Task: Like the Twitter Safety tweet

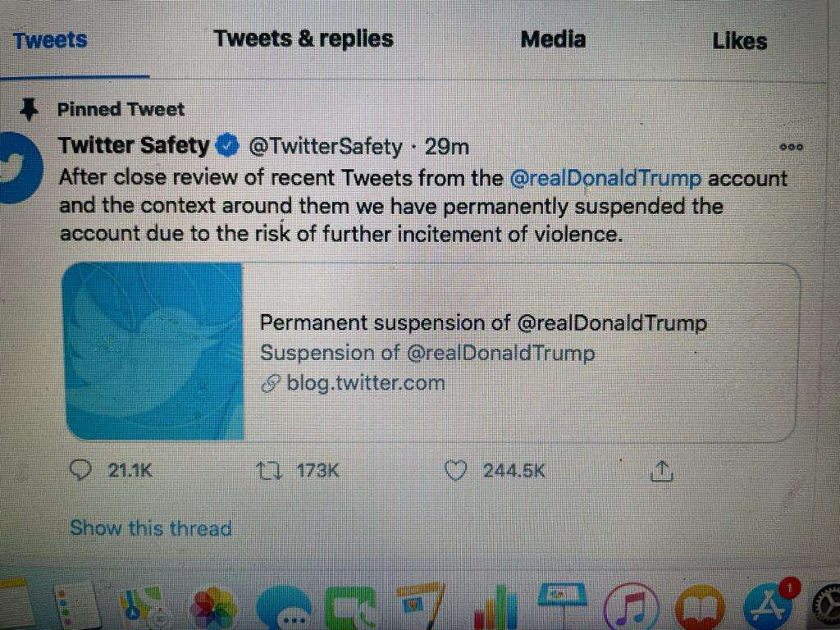Action: click(x=454, y=471)
